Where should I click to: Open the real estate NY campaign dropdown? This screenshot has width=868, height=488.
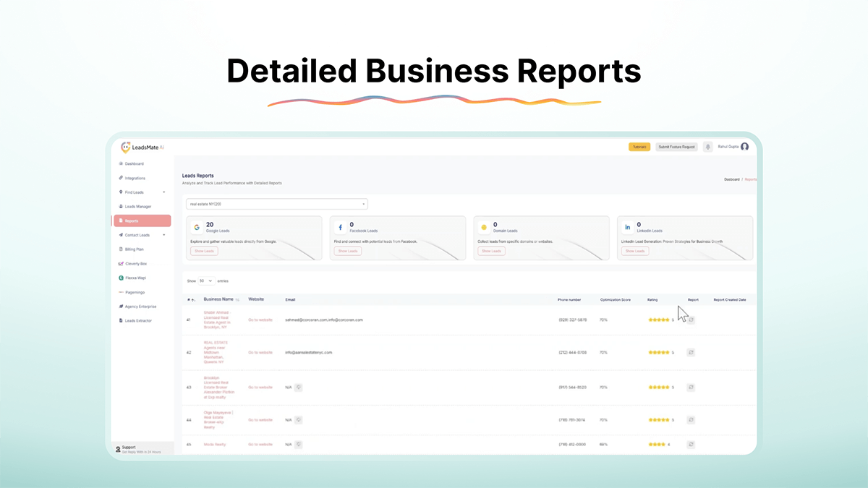pos(276,204)
